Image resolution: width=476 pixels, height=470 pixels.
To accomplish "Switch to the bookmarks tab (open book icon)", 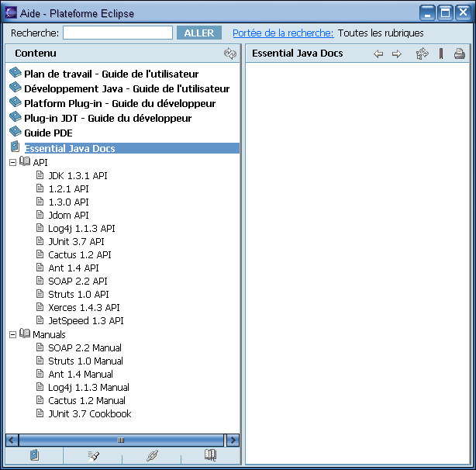I will [210, 456].
